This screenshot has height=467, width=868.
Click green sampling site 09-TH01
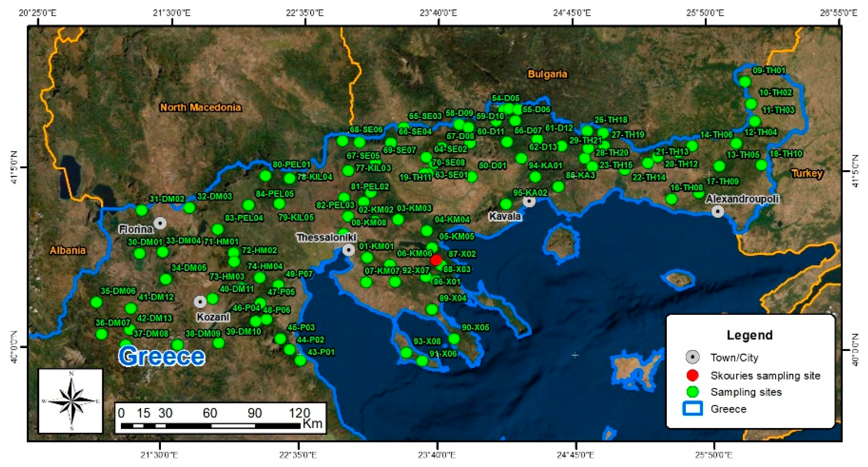coord(745,82)
